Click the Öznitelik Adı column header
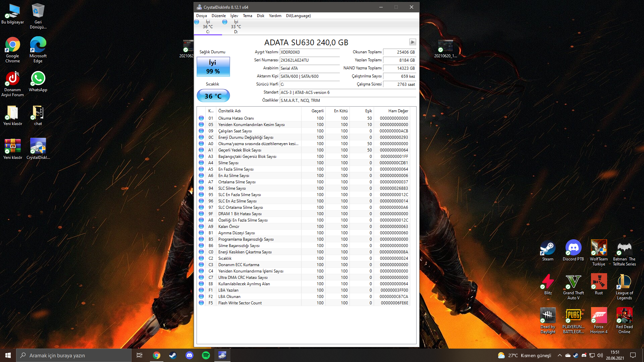The image size is (644, 362). tap(229, 111)
